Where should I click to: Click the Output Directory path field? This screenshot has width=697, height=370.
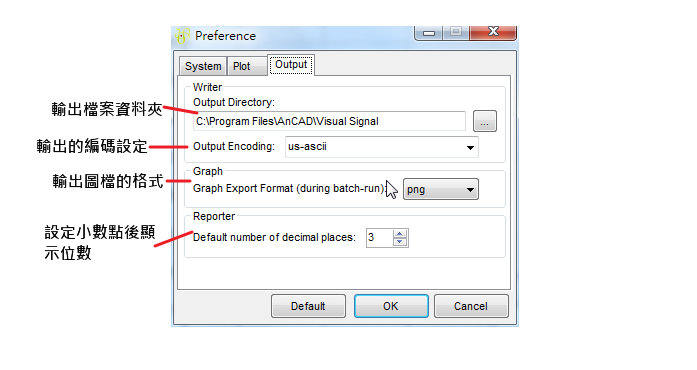[329, 121]
